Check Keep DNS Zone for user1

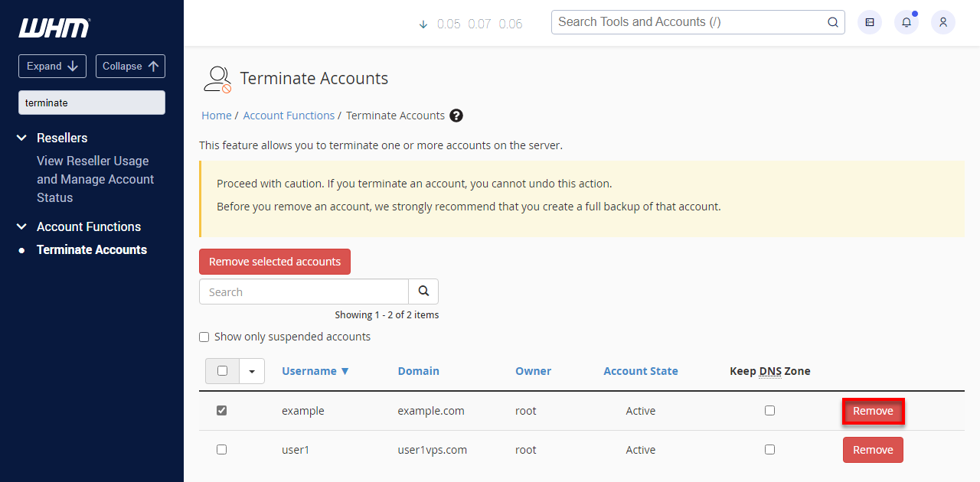pos(769,449)
